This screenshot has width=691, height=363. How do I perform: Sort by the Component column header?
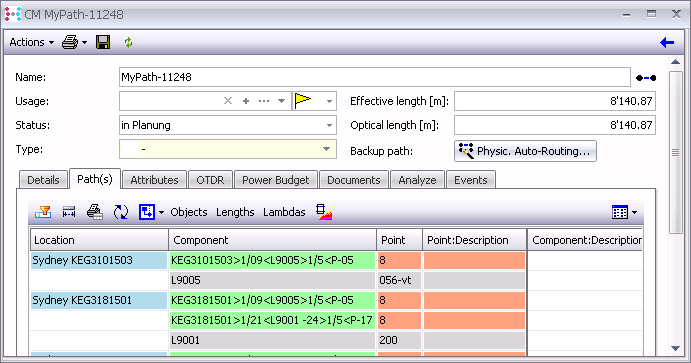(x=273, y=240)
